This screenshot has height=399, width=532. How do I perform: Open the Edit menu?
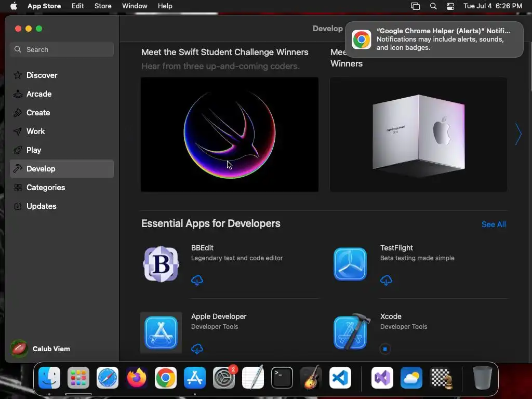(x=78, y=6)
